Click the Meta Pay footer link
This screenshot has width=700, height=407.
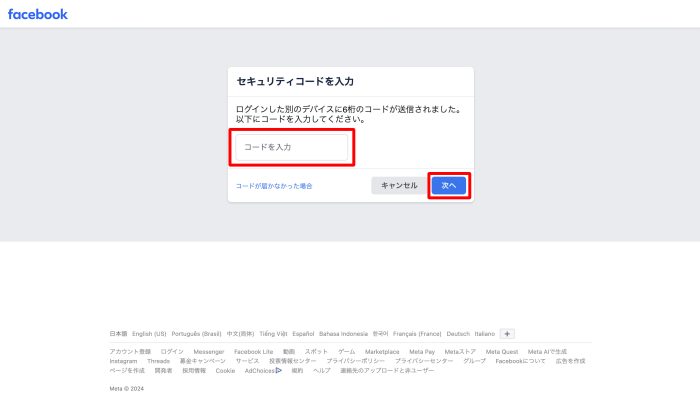(422, 352)
